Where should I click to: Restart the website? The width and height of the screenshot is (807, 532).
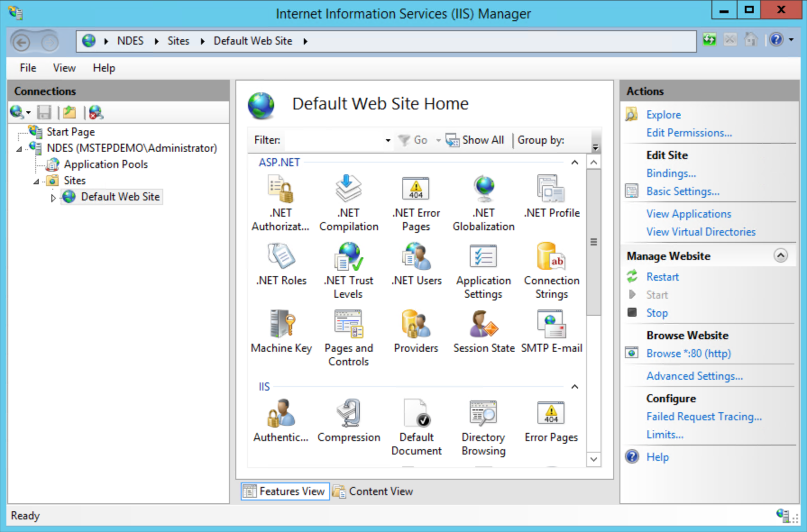coord(662,277)
